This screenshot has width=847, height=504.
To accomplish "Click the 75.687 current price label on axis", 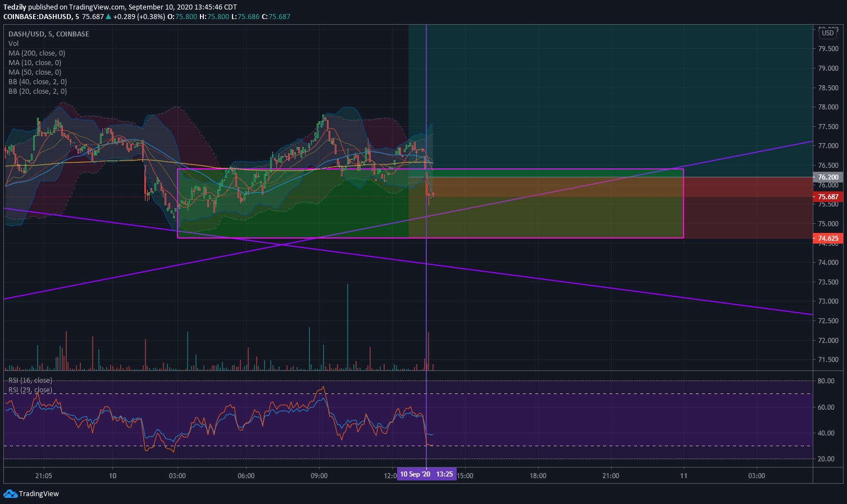I will [x=828, y=197].
